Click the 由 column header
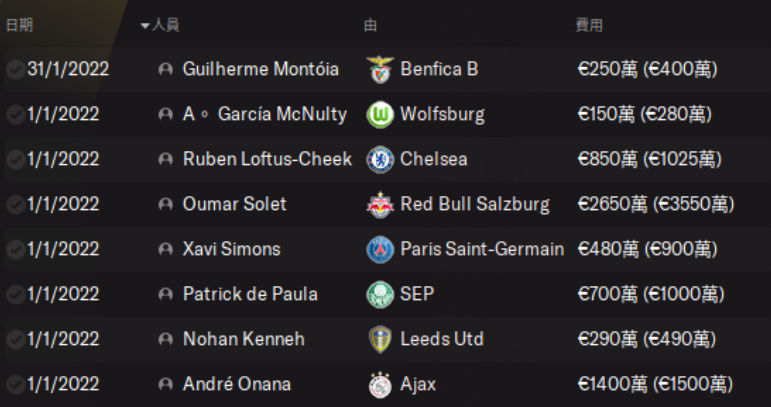The image size is (771, 407). pos(370,25)
